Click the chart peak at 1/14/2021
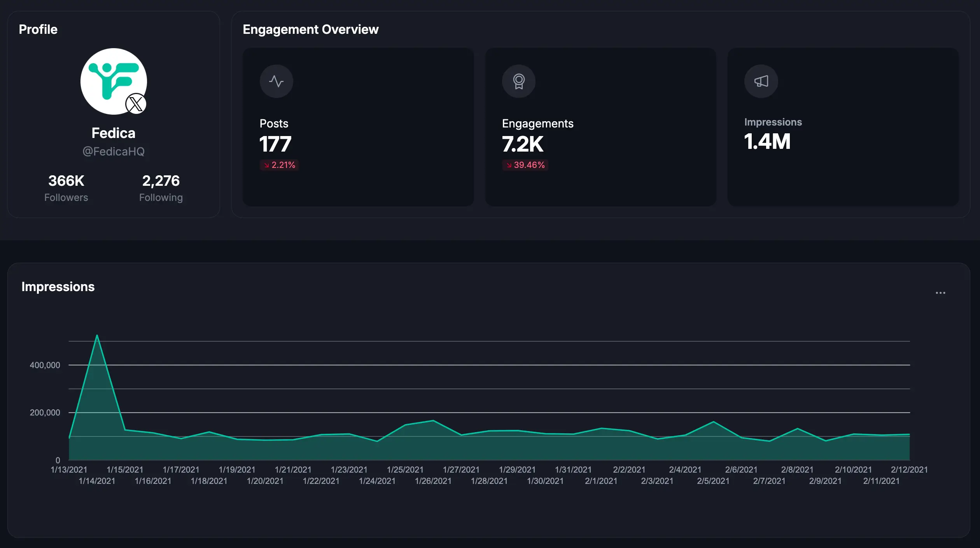Screen dimensions: 980x548 point(97,335)
